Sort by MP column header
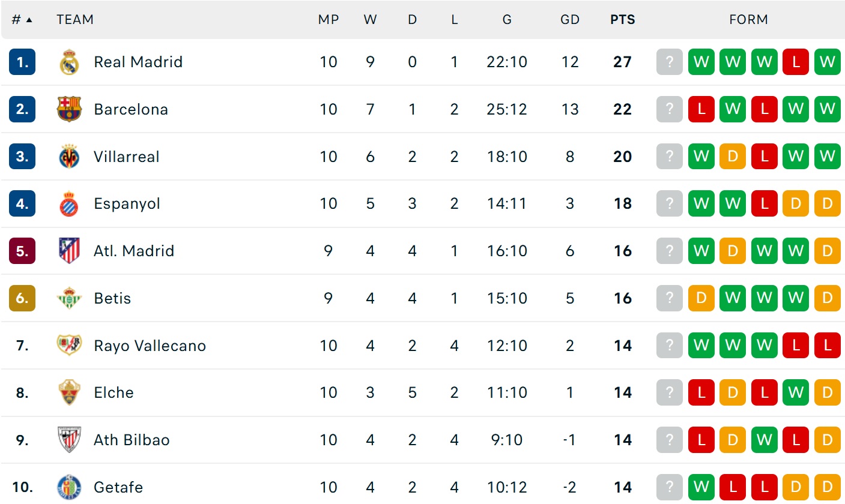 (x=328, y=20)
